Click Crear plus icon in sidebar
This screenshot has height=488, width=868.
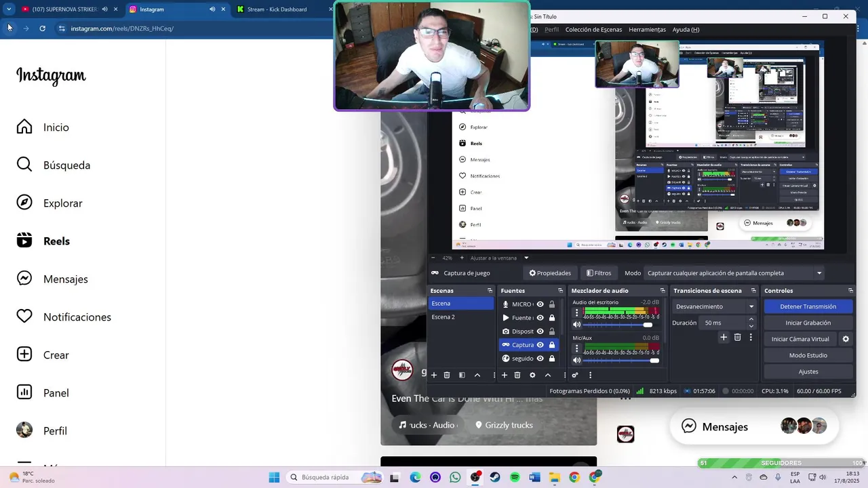coord(24,354)
